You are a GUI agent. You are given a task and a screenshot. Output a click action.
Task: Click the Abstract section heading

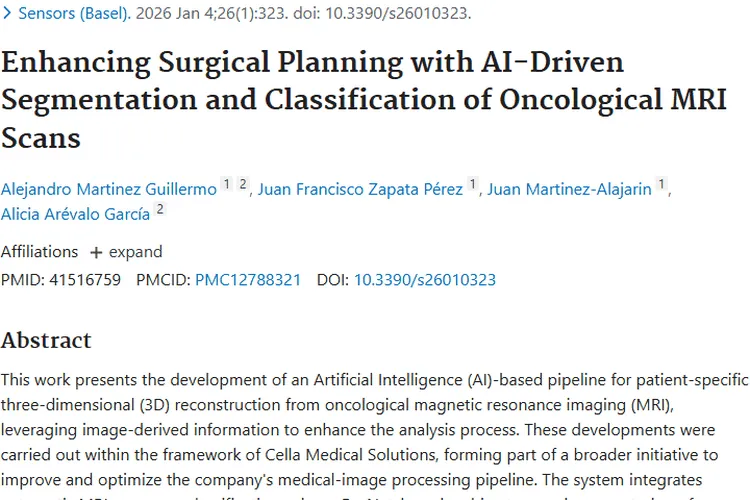46,340
